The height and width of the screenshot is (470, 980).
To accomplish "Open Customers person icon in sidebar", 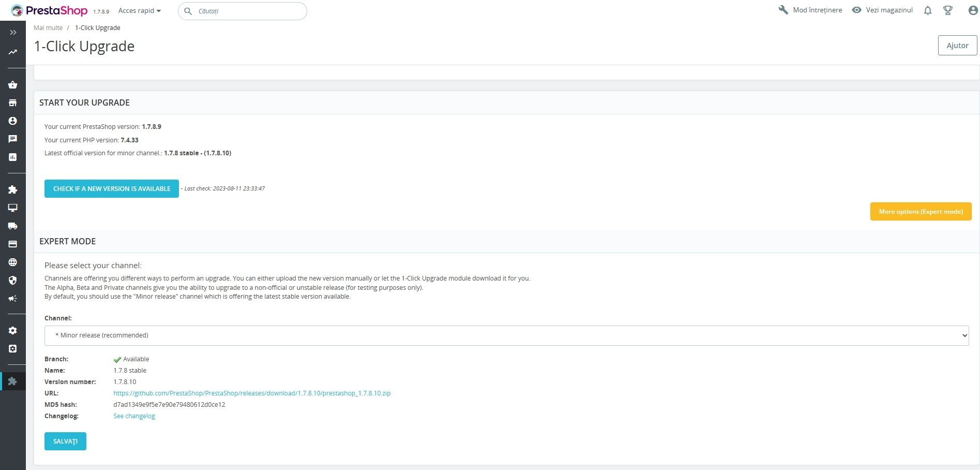I will point(13,121).
